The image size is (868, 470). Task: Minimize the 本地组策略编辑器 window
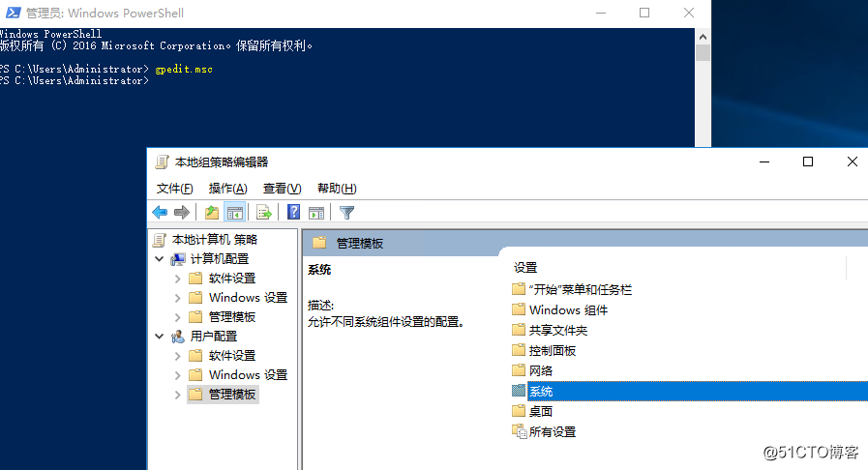click(x=764, y=162)
